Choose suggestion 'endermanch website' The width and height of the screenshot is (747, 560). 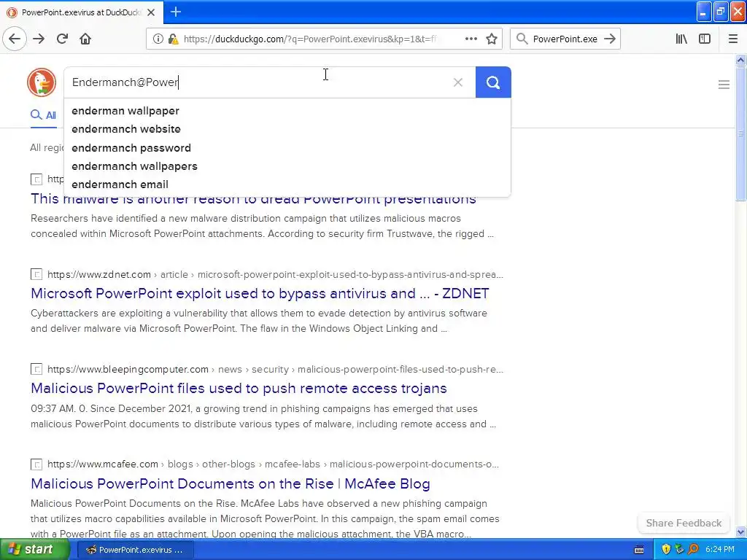[x=287, y=129]
